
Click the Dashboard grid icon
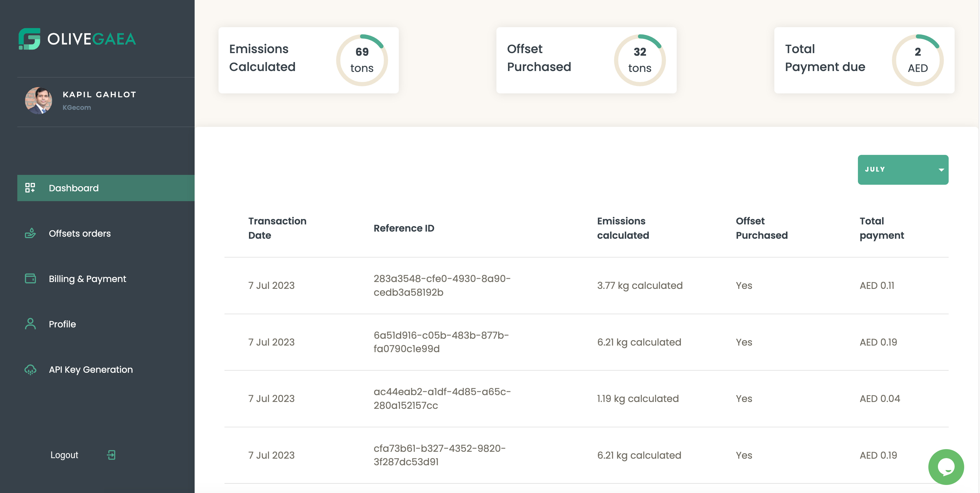pyautogui.click(x=30, y=187)
